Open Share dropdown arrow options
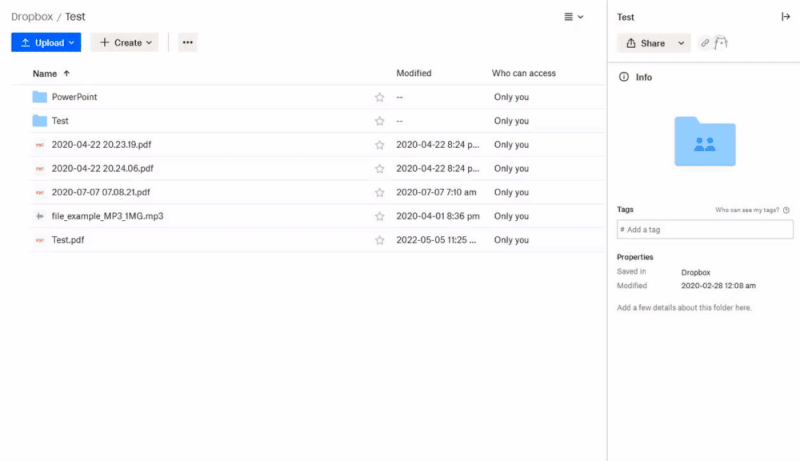This screenshot has height=461, width=800. (682, 43)
